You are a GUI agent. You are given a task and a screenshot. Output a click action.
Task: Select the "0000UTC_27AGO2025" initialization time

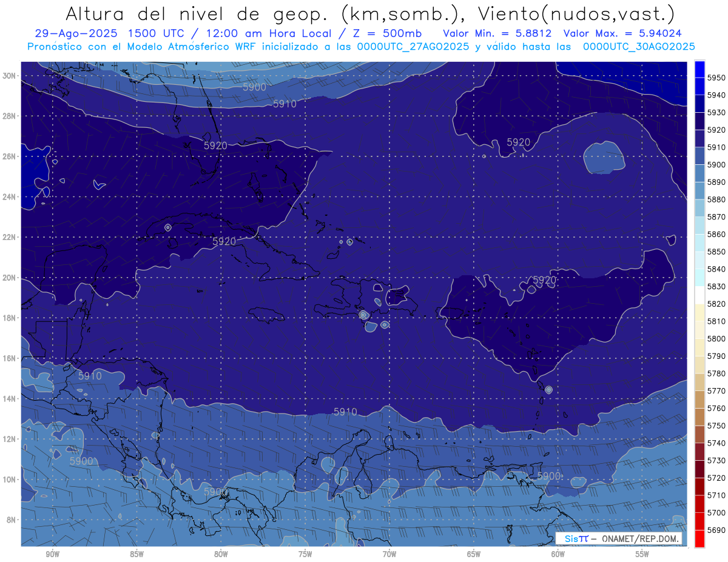pyautogui.click(x=413, y=47)
